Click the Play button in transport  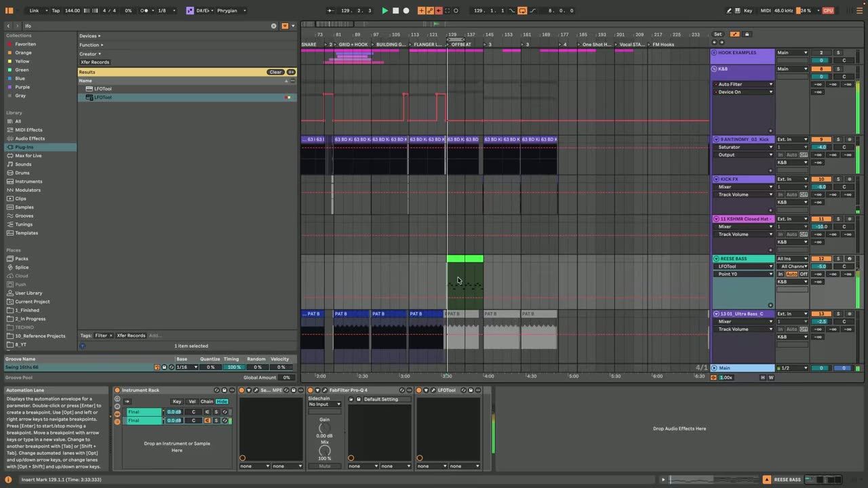[x=385, y=10]
